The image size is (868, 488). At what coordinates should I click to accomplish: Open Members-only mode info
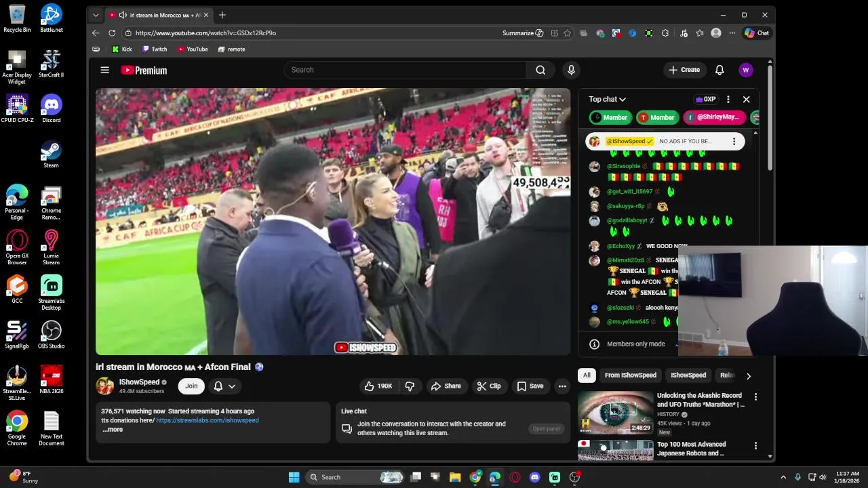pos(594,344)
